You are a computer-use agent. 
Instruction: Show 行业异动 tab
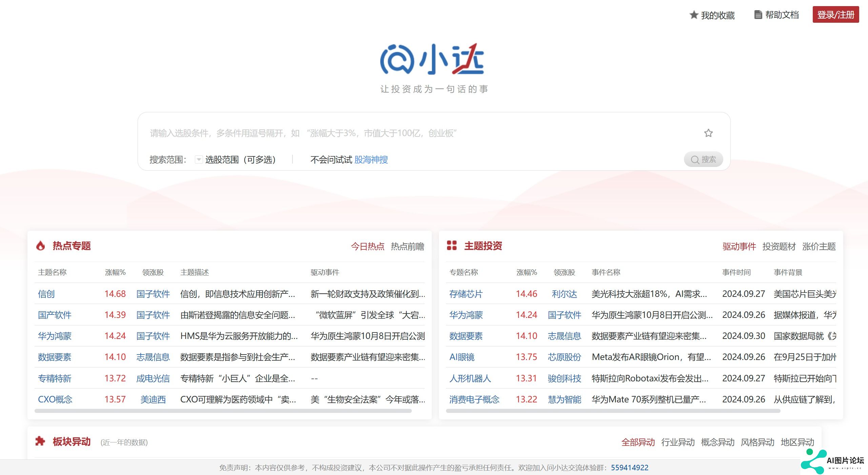click(678, 442)
